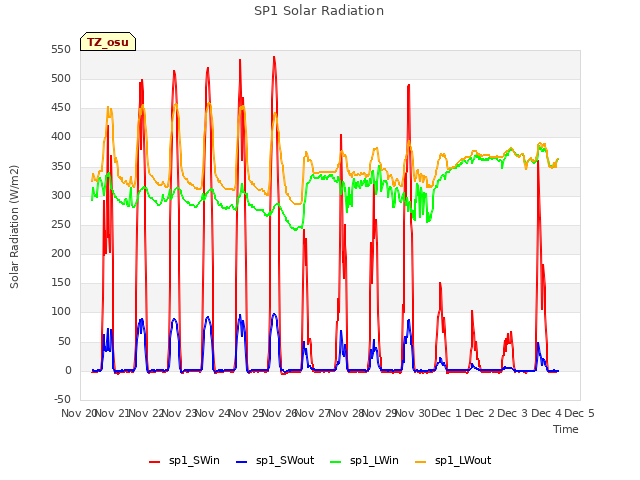The height and width of the screenshot is (480, 640).
Task: Select the sp1_SWin legend label
Action: [x=194, y=461]
